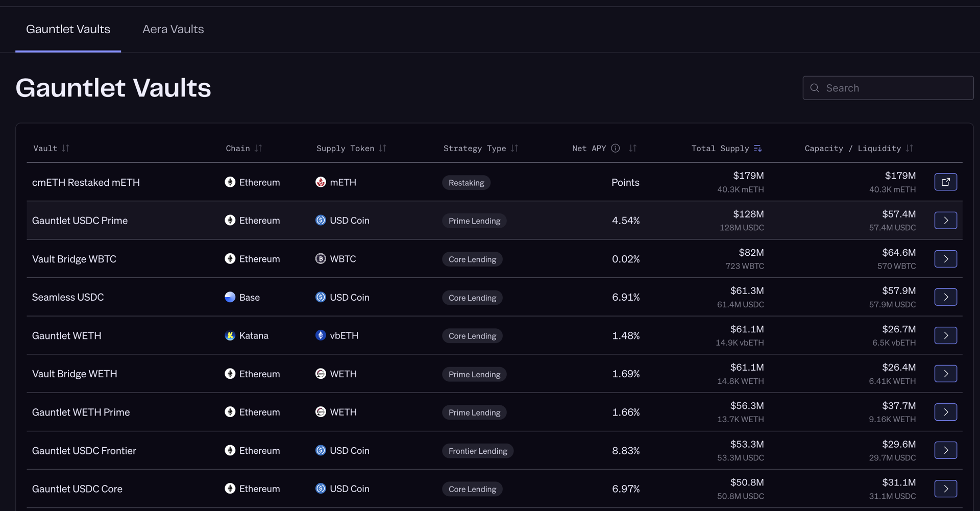Click the vbETH token icon on Gauntlet WETH row

coord(321,335)
